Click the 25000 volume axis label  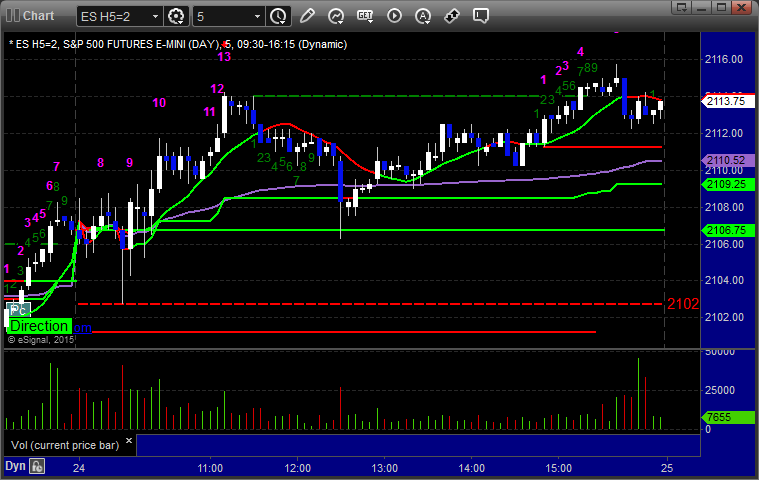point(719,390)
